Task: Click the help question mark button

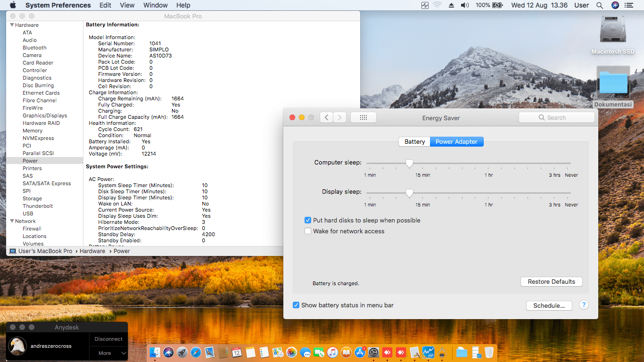Action: coord(584,305)
